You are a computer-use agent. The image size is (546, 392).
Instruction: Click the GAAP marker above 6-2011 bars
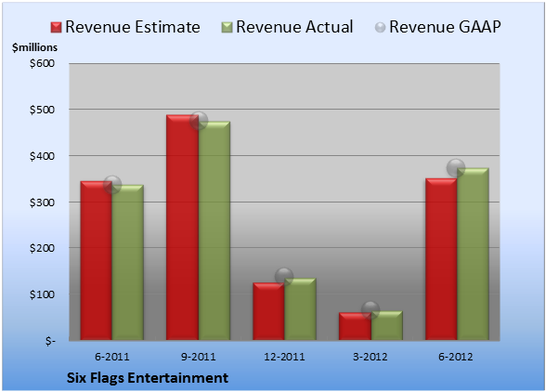(x=112, y=185)
